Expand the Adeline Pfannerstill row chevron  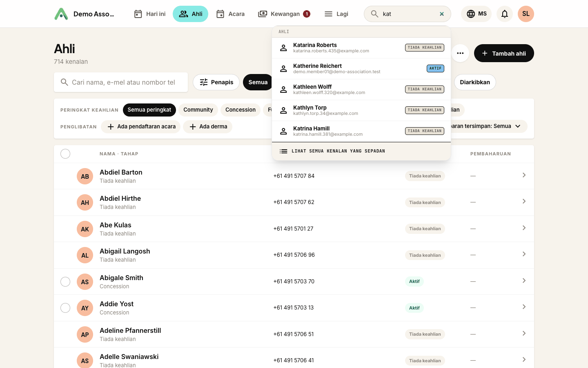click(524, 333)
